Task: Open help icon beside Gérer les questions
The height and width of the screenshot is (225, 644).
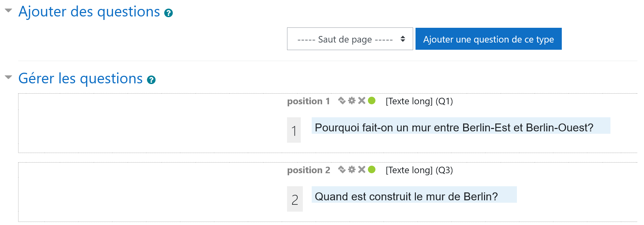Action: click(x=151, y=80)
